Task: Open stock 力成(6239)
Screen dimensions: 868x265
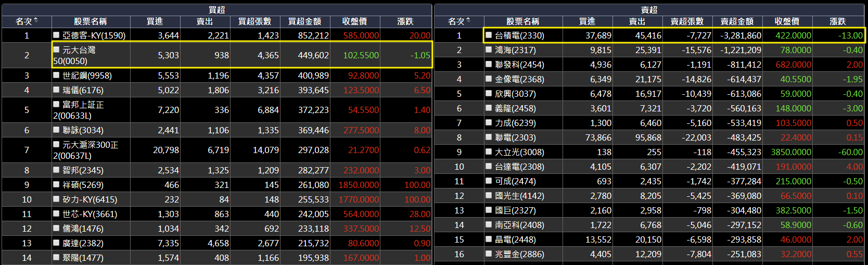Action: (516, 123)
